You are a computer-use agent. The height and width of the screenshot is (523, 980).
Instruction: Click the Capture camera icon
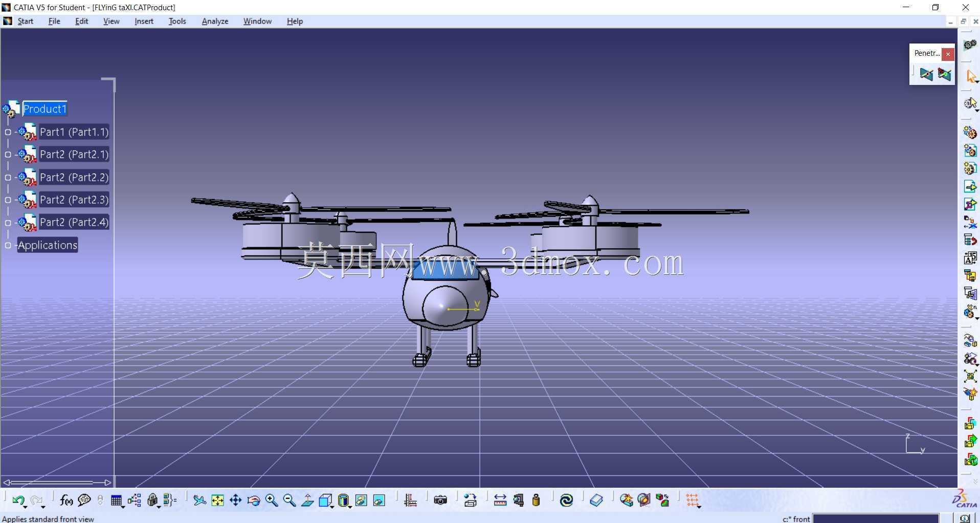pyautogui.click(x=440, y=500)
